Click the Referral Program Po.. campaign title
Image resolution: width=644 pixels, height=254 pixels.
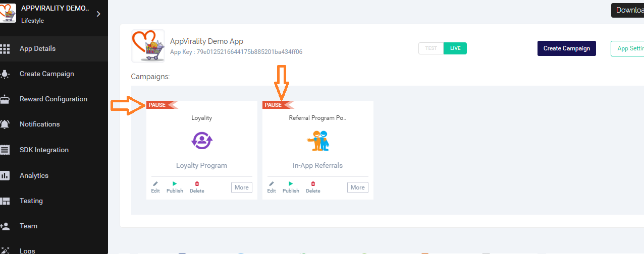click(318, 118)
